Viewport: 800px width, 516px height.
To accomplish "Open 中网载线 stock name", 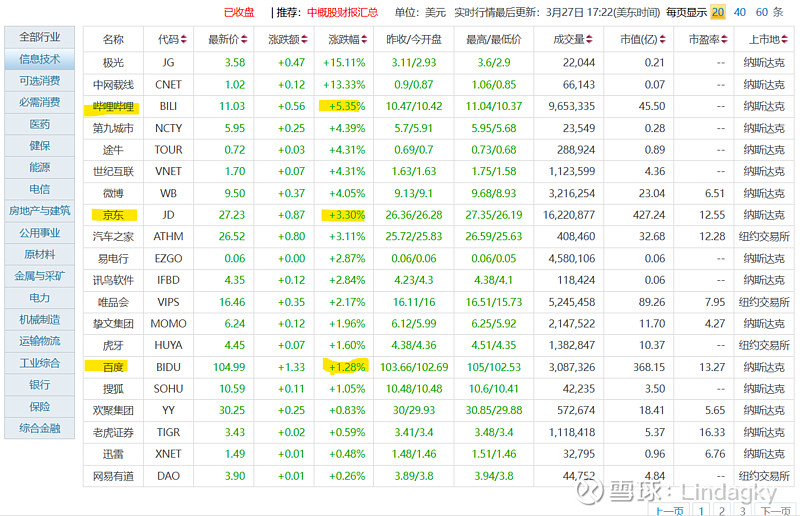I will pos(113,85).
